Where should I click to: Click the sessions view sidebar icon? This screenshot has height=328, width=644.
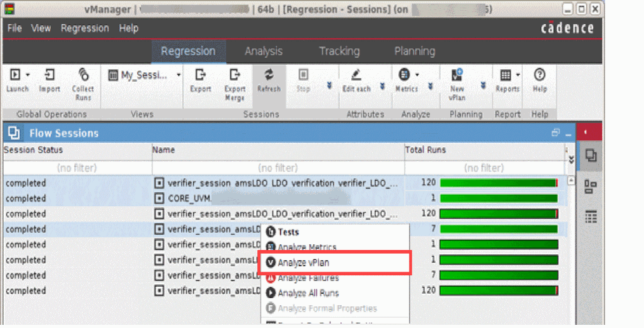tap(591, 155)
